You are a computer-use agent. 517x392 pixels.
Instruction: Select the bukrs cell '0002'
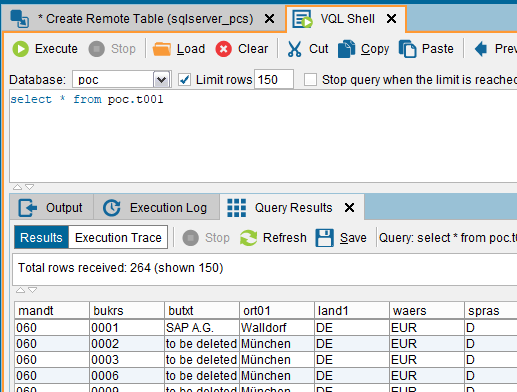coord(127,344)
